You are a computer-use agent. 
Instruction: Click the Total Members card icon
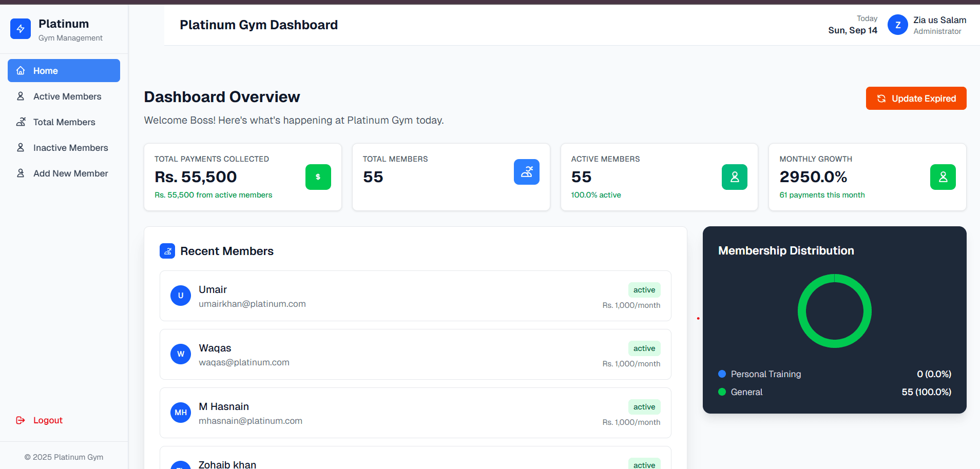(x=526, y=172)
